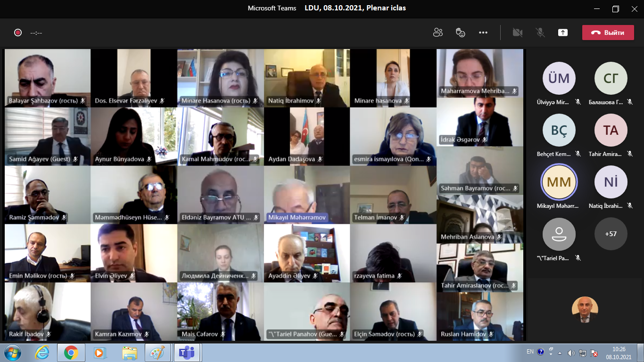
Task: Show hidden system tray icons arrow
Action: (x=560, y=353)
